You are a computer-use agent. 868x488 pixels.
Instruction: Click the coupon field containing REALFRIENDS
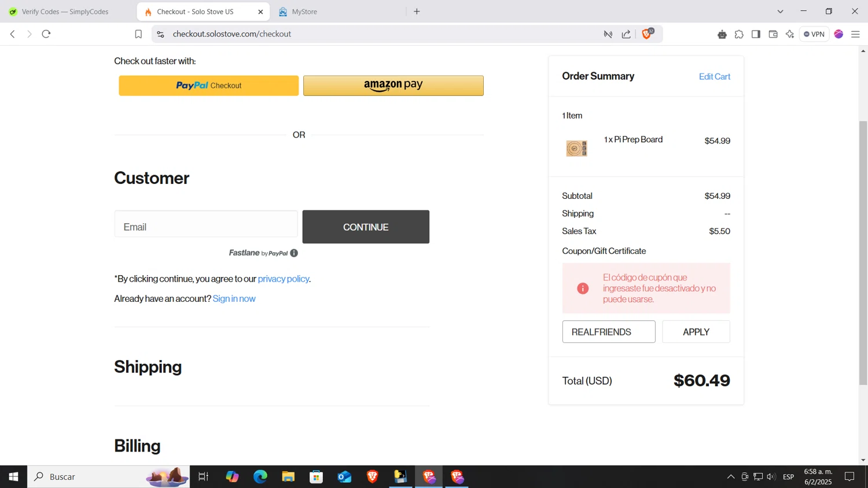click(x=609, y=332)
